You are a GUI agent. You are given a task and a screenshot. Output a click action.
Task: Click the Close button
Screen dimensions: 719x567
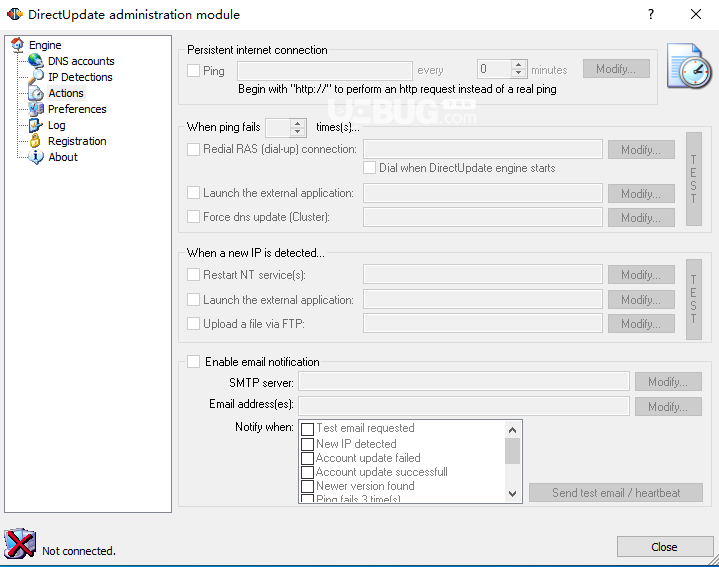pyautogui.click(x=665, y=547)
